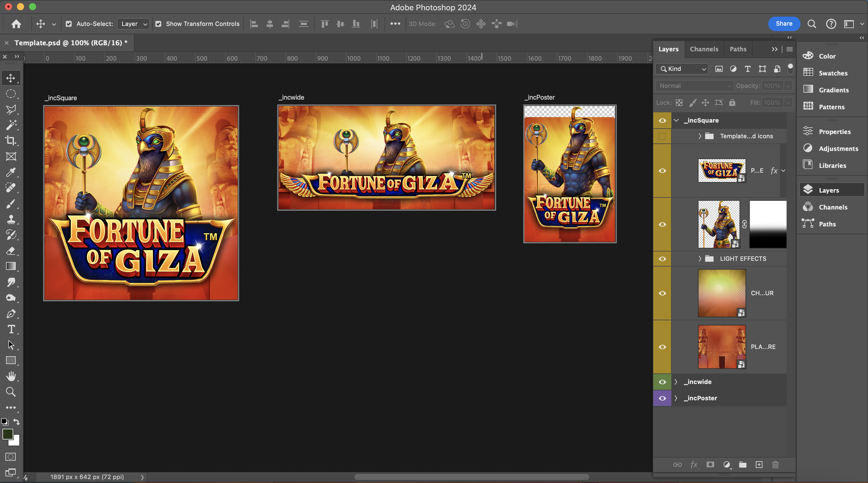Align left edges in options bar

254,24
